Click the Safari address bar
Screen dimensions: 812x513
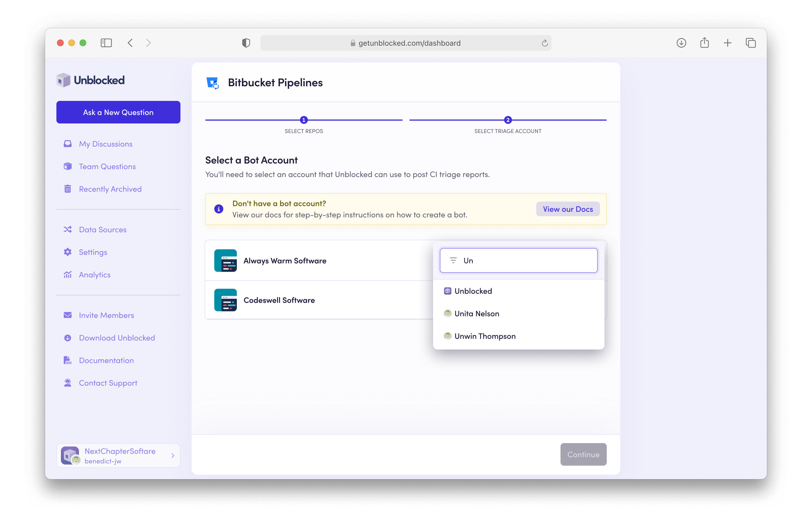(406, 43)
